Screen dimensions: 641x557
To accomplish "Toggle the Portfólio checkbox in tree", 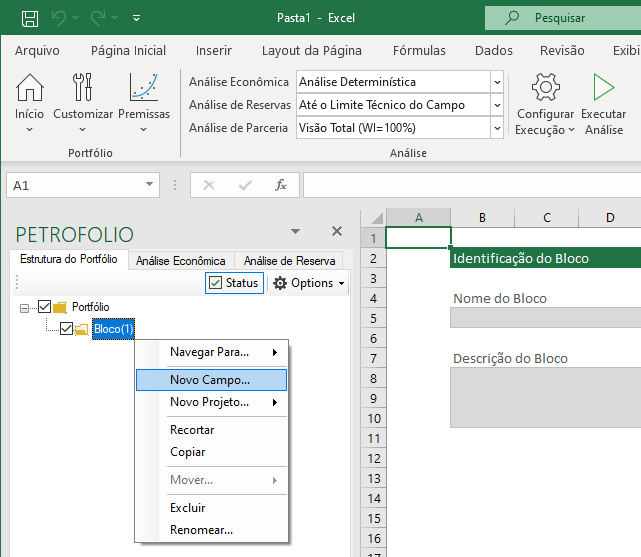I will (x=44, y=307).
